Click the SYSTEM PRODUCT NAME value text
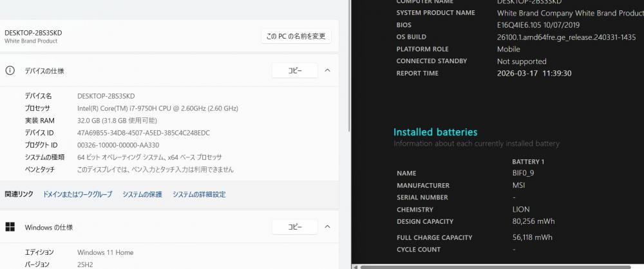The image size is (644, 269). click(570, 13)
